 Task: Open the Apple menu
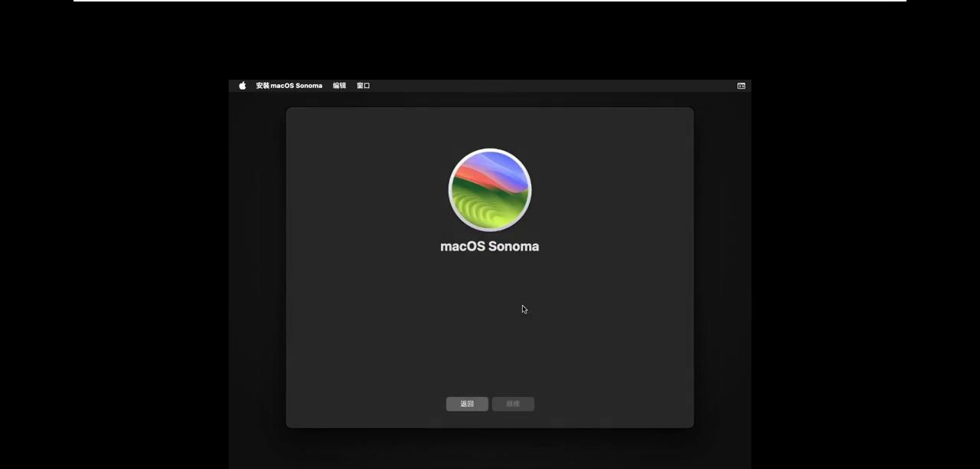coord(242,86)
